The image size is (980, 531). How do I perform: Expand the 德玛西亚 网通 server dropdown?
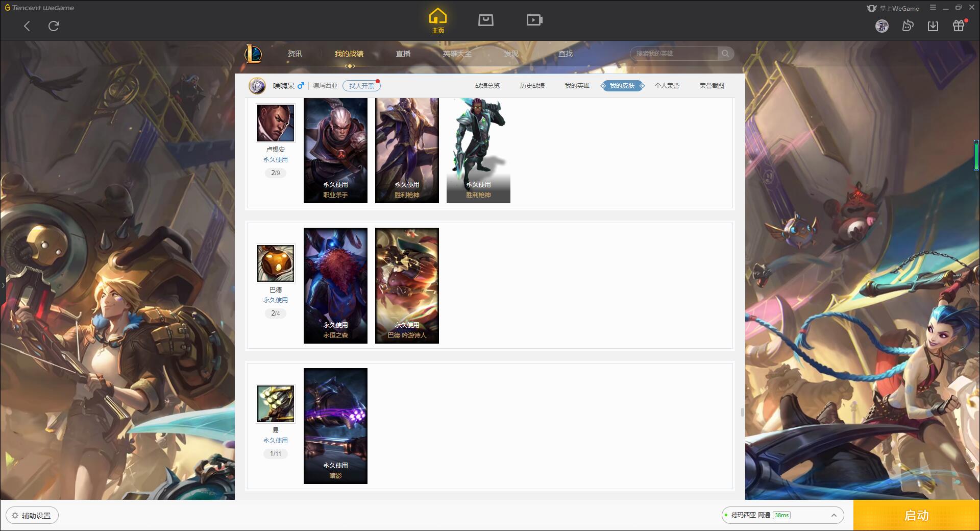tap(782, 515)
